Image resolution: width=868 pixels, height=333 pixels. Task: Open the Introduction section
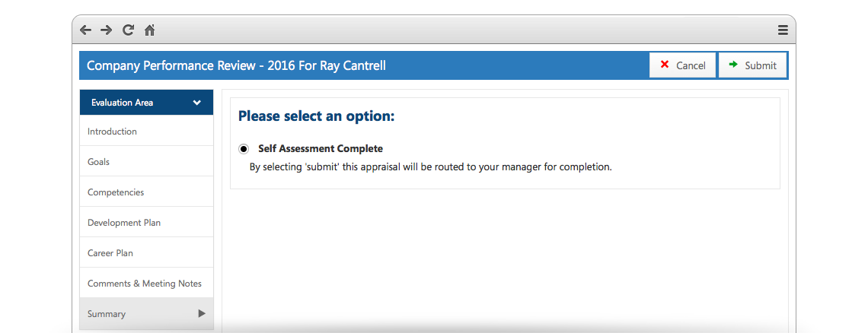click(113, 132)
